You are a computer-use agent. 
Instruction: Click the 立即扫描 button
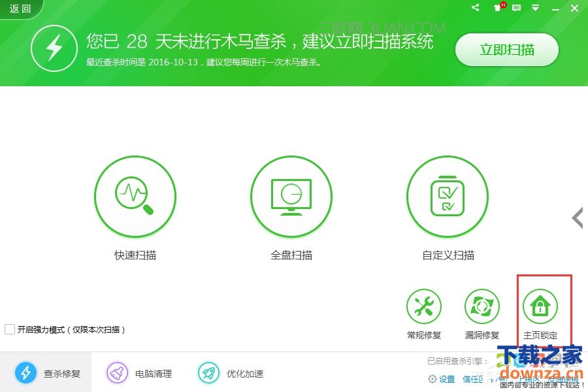(x=507, y=50)
